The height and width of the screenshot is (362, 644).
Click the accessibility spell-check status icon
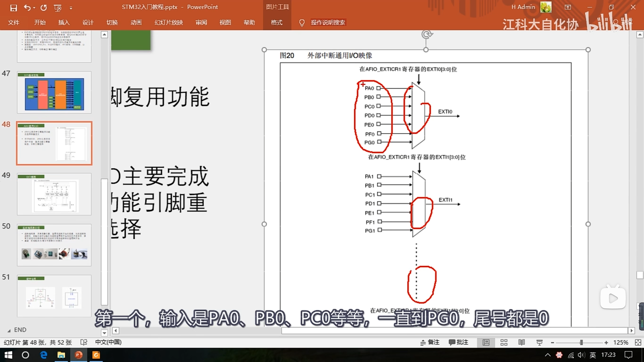84,342
